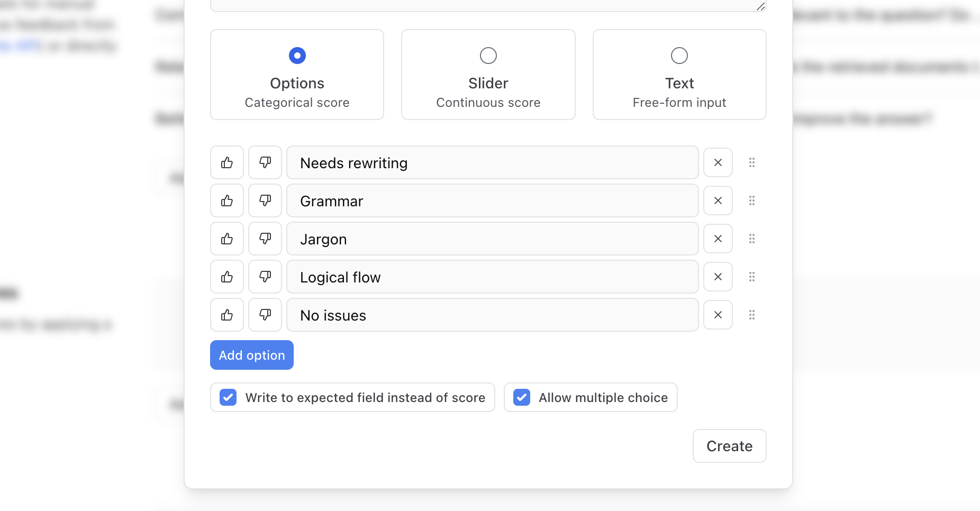The width and height of the screenshot is (980, 511).
Task: Edit the Needs rewriting text field
Action: point(492,162)
